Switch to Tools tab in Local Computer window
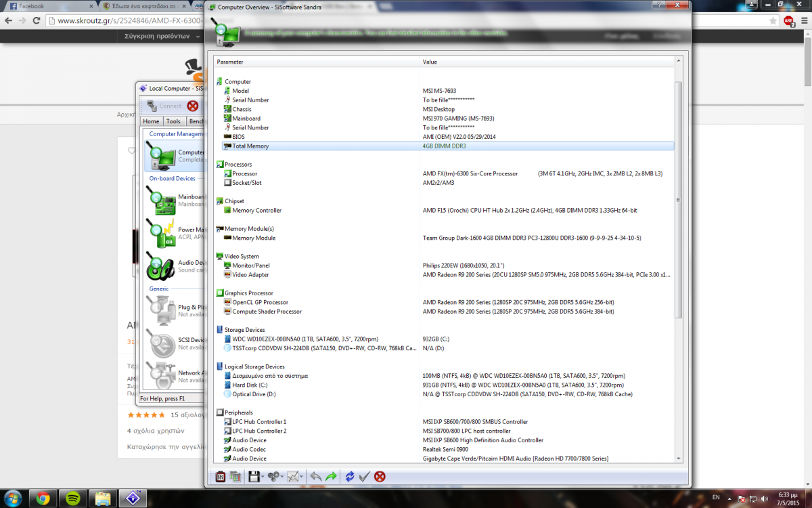 point(173,121)
